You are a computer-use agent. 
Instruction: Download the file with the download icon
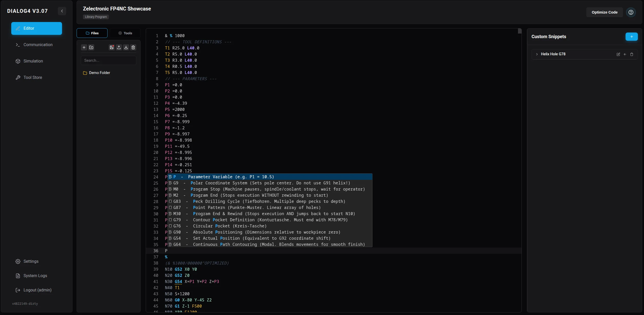click(x=126, y=47)
